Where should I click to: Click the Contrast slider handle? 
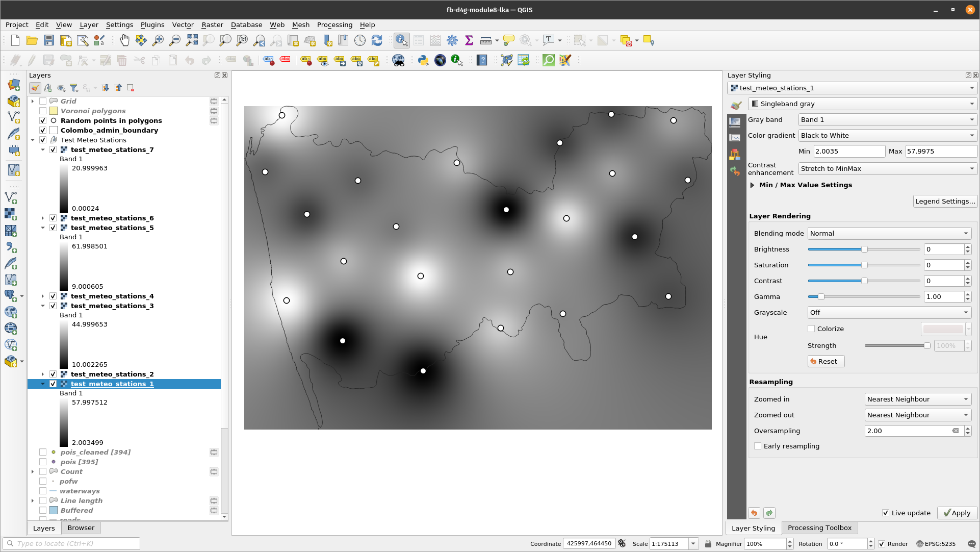864,281
